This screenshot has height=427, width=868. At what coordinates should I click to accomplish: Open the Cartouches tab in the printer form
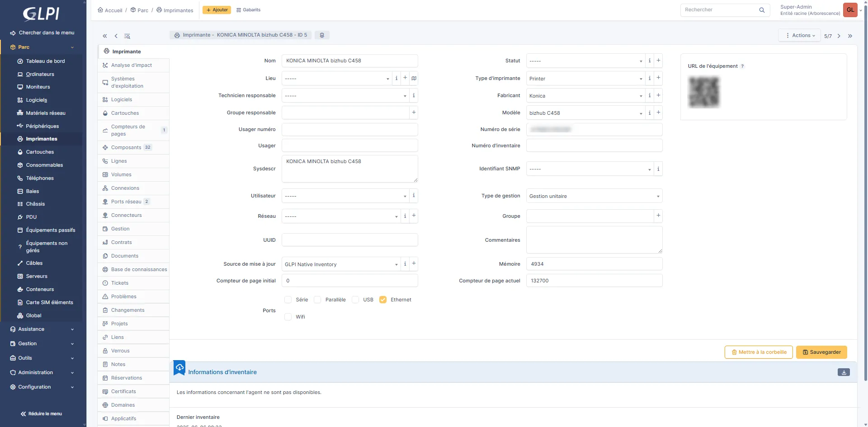coord(125,113)
